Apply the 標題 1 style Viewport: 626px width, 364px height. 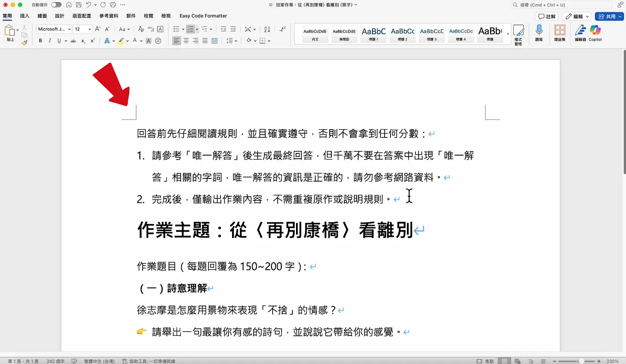coord(373,34)
